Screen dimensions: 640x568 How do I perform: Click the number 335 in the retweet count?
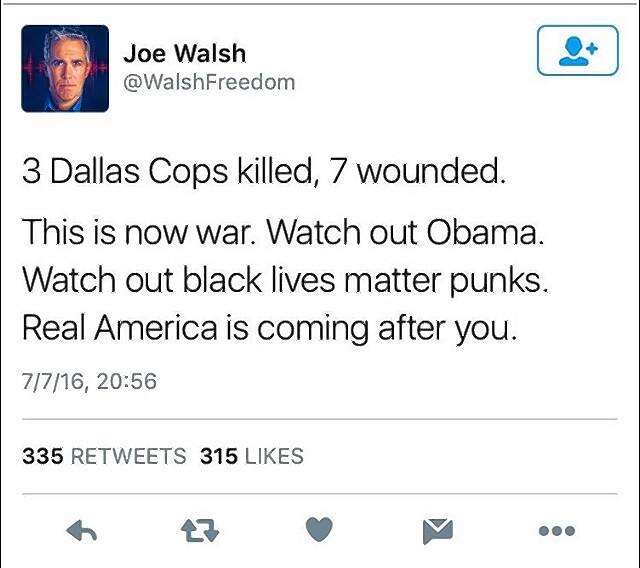pos(43,456)
